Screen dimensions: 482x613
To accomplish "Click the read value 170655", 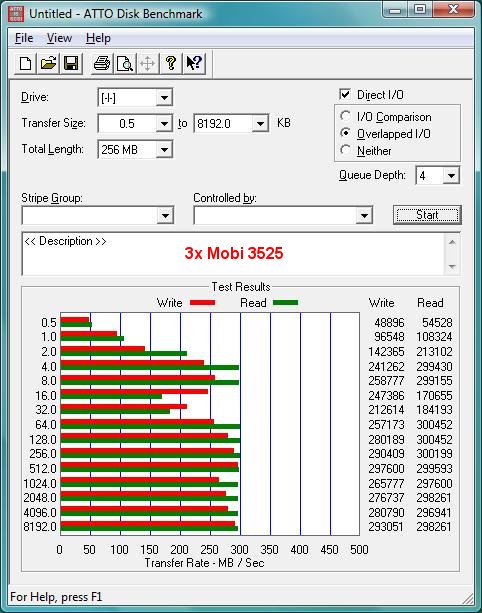I will (x=434, y=396).
